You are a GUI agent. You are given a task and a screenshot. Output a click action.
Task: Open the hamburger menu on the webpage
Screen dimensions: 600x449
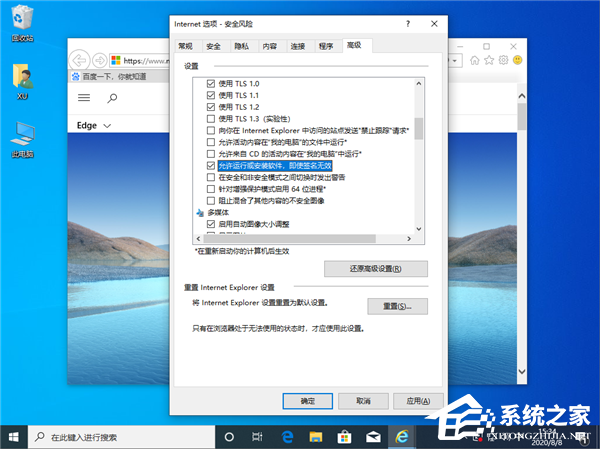pyautogui.click(x=84, y=98)
